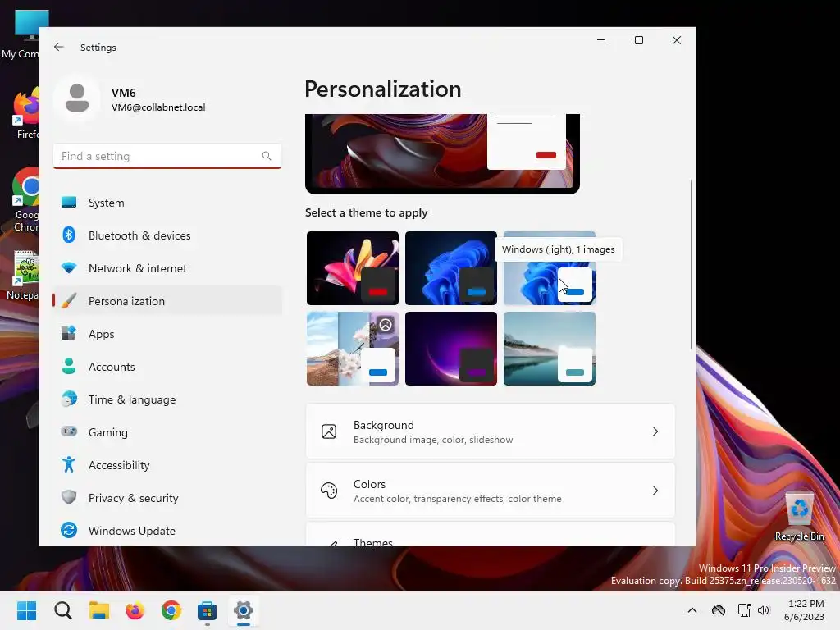Image resolution: width=840 pixels, height=630 pixels.
Task: Expand the Background settings chevron
Action: pos(655,431)
